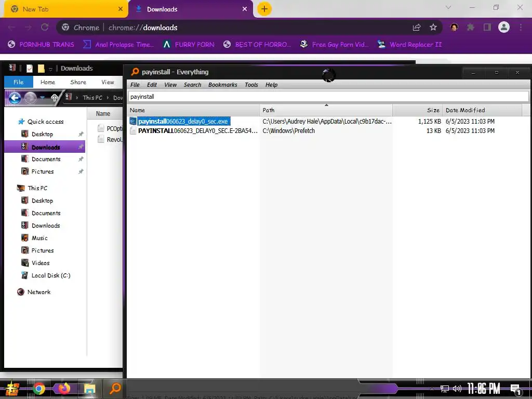Click C:\Windows\Prefetch path cell
This screenshot has width=532, height=399.
[289, 131]
